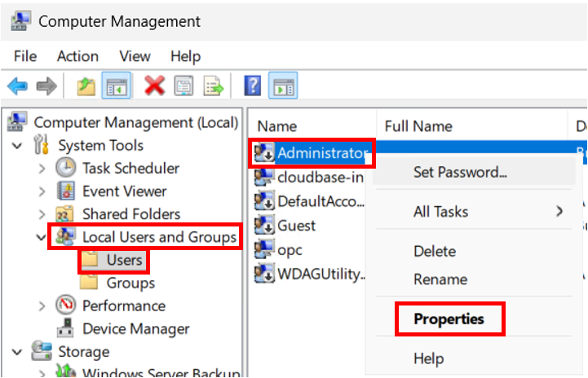Click the Export List toolbar icon
Viewport: 588px width, 378px height.
coord(214,86)
